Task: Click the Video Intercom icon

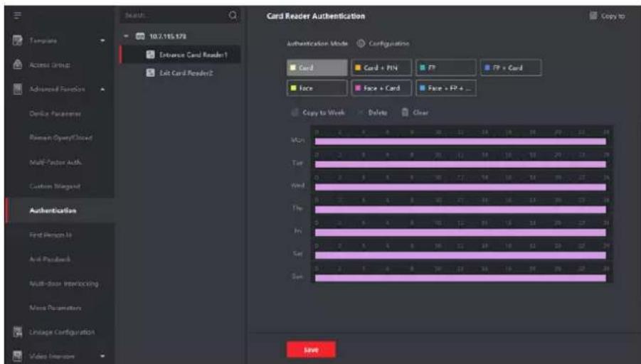Action: (x=18, y=356)
